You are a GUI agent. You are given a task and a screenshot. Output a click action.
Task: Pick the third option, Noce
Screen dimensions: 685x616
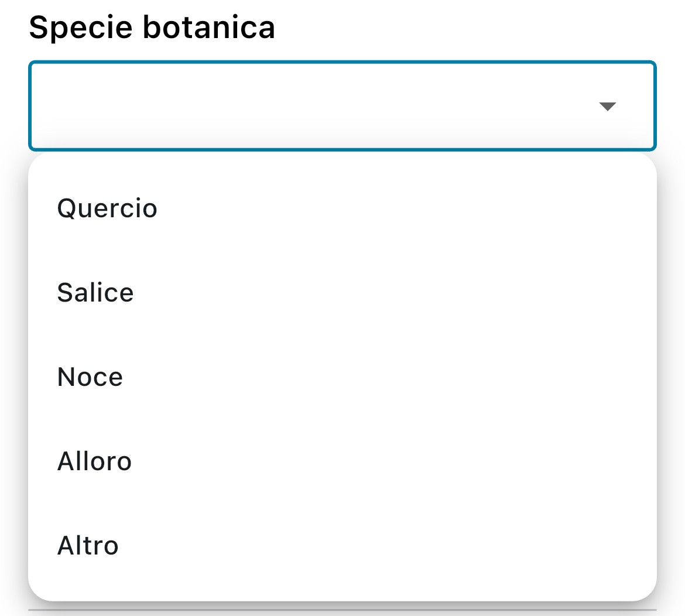[90, 377]
